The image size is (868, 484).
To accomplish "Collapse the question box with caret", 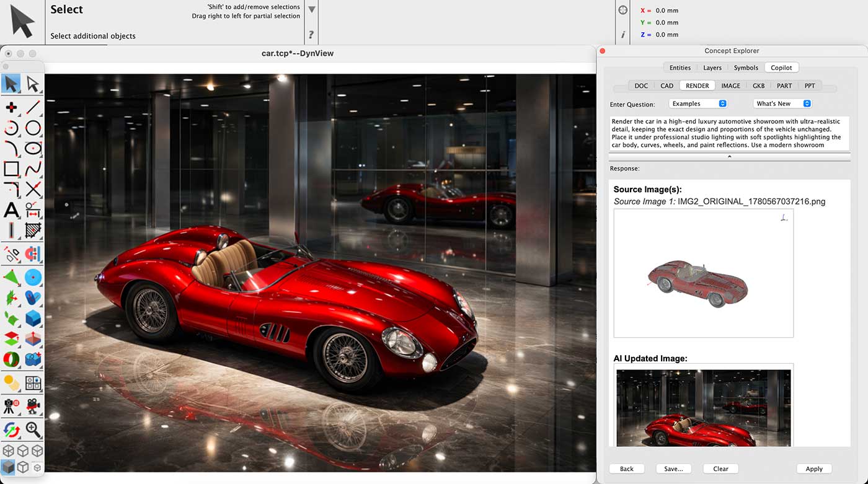I will coord(729,157).
